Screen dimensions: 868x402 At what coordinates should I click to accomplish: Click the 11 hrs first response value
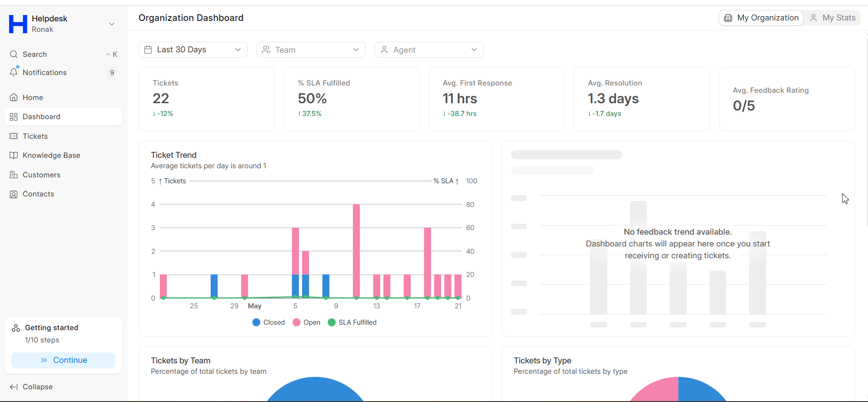pyautogui.click(x=460, y=98)
